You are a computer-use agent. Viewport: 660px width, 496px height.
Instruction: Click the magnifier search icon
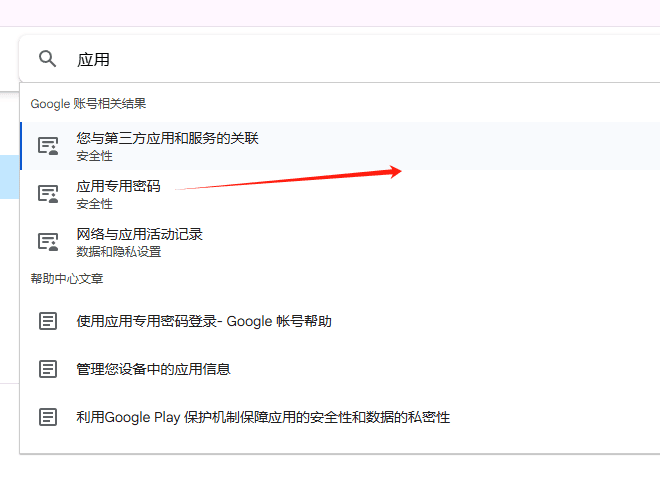point(47,59)
